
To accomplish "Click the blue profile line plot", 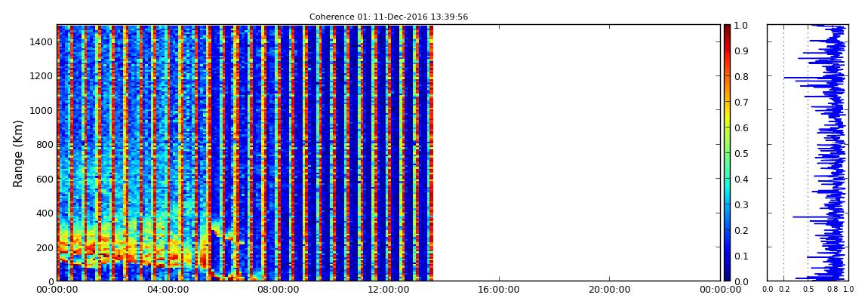I will 808,152.
